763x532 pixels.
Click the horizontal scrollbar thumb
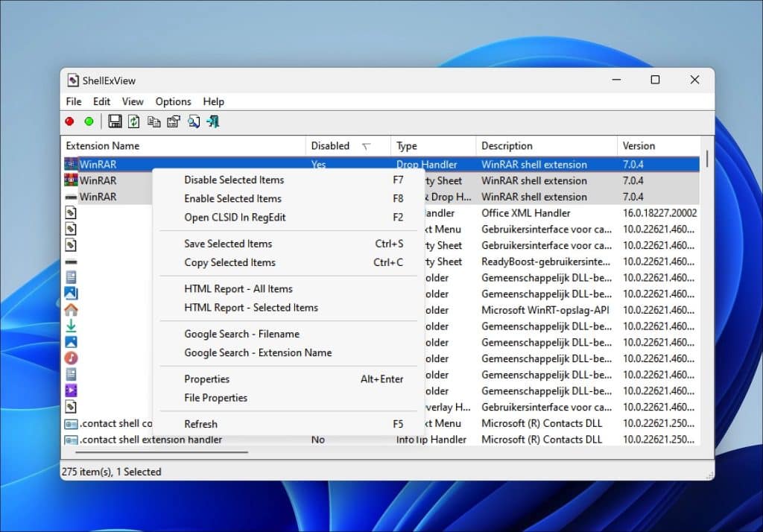(x=162, y=452)
